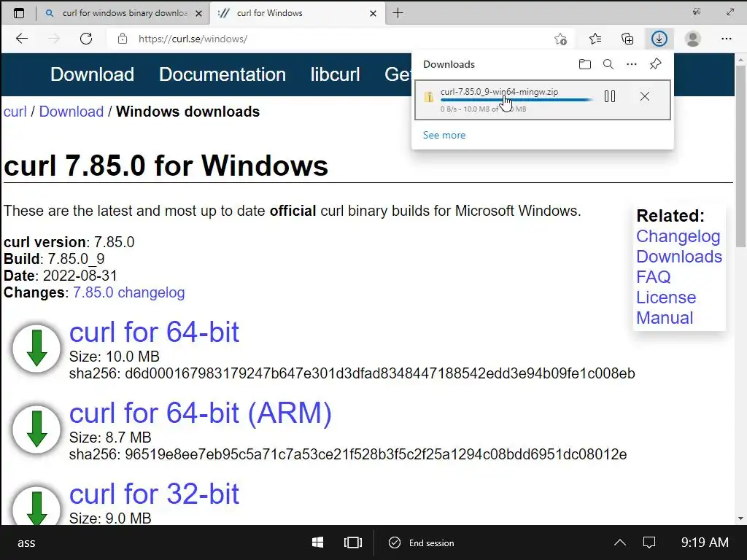Refresh the curl.se page
This screenshot has width=747, height=560.
[x=86, y=39]
